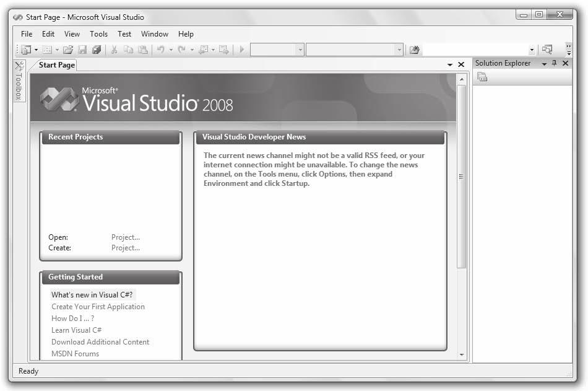The width and height of the screenshot is (588, 391).
Task: Click the Save floppy disk icon
Action: point(82,50)
